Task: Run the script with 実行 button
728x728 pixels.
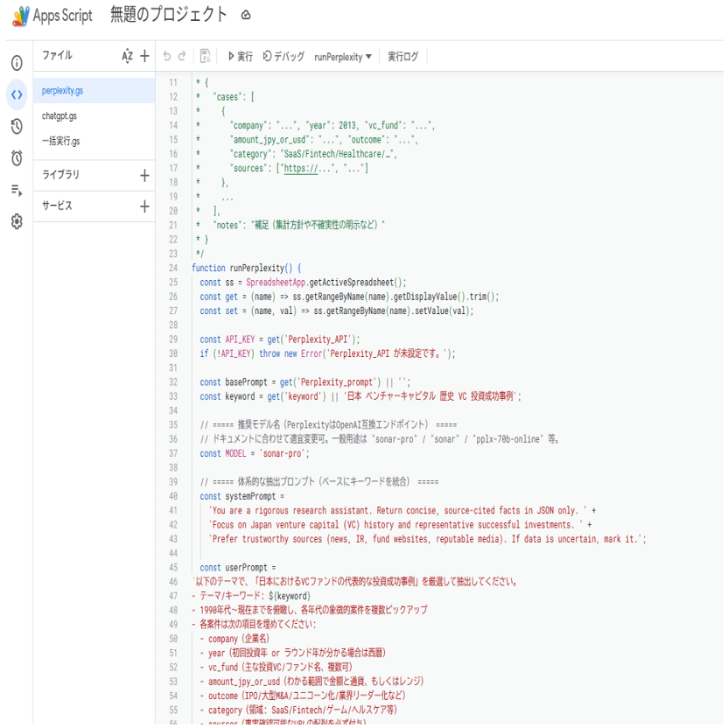Action: pos(240,57)
